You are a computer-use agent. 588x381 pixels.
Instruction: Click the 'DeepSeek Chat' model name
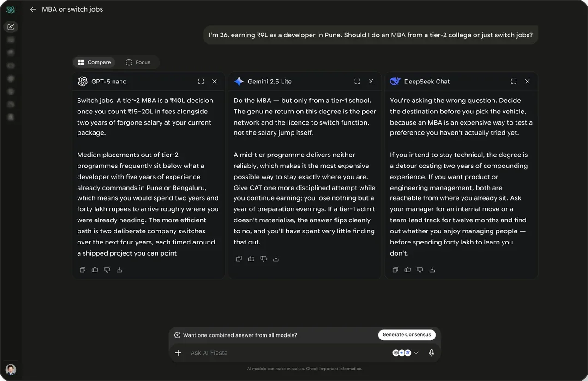pos(427,82)
